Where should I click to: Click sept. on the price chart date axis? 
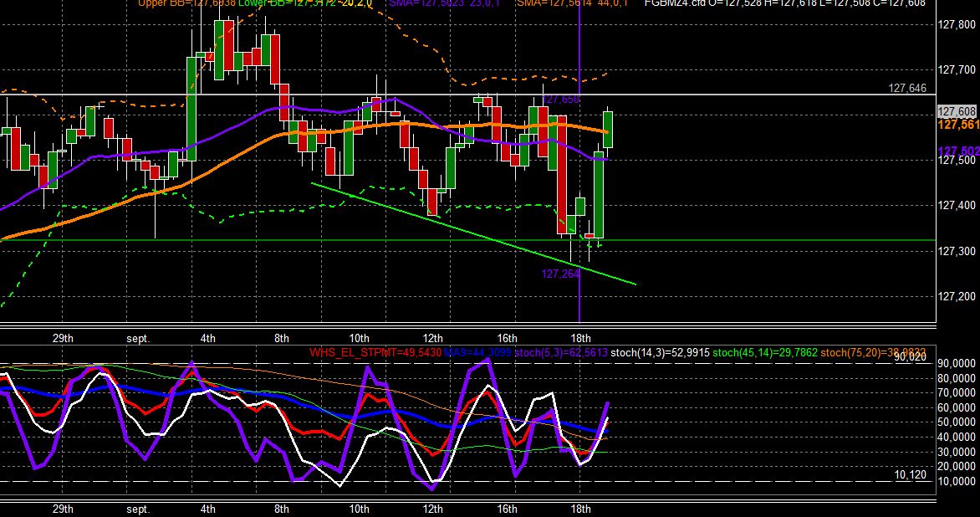(x=138, y=338)
